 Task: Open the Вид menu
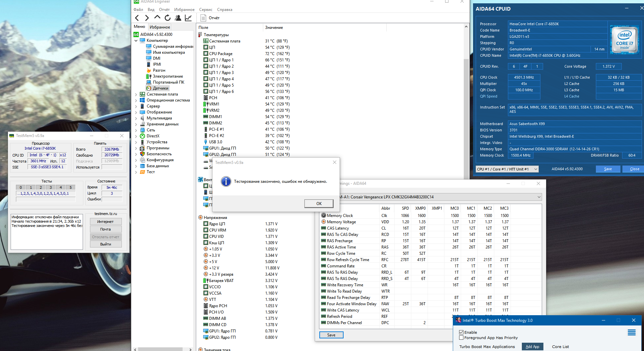[x=151, y=10]
